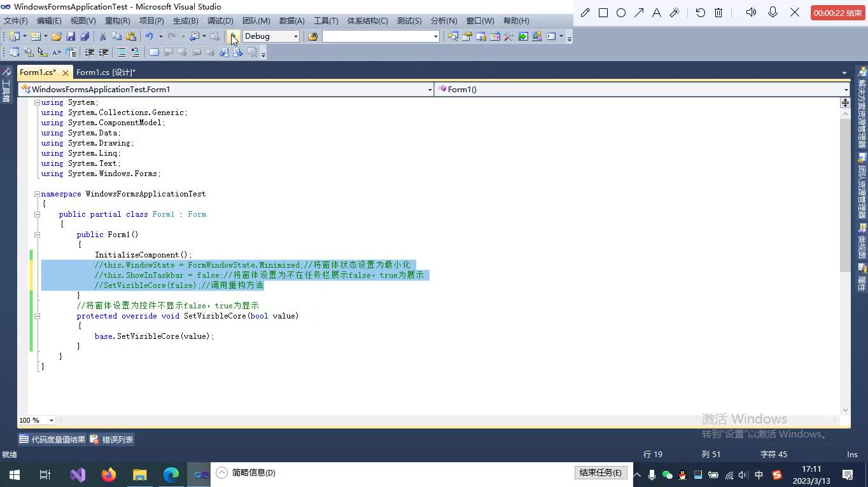Switch to the Form1.cs [设计] tab
Screen dimensions: 868x487
[x=106, y=72]
